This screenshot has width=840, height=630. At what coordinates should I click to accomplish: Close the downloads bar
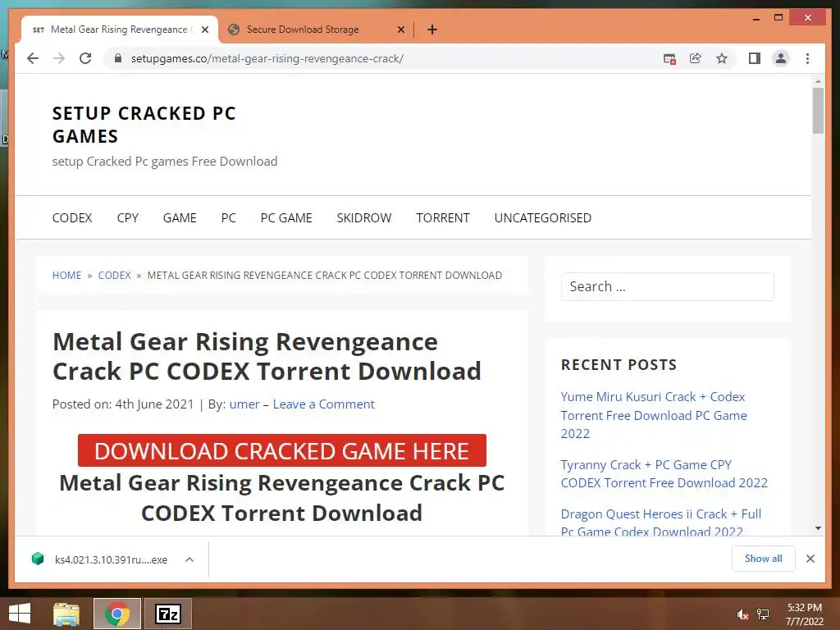coord(810,559)
